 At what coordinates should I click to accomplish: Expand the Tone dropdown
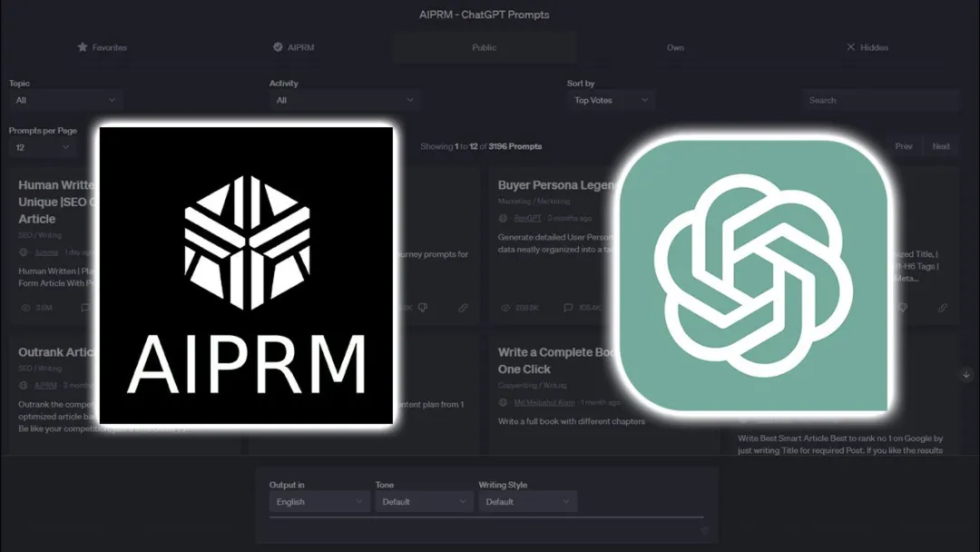tap(424, 502)
